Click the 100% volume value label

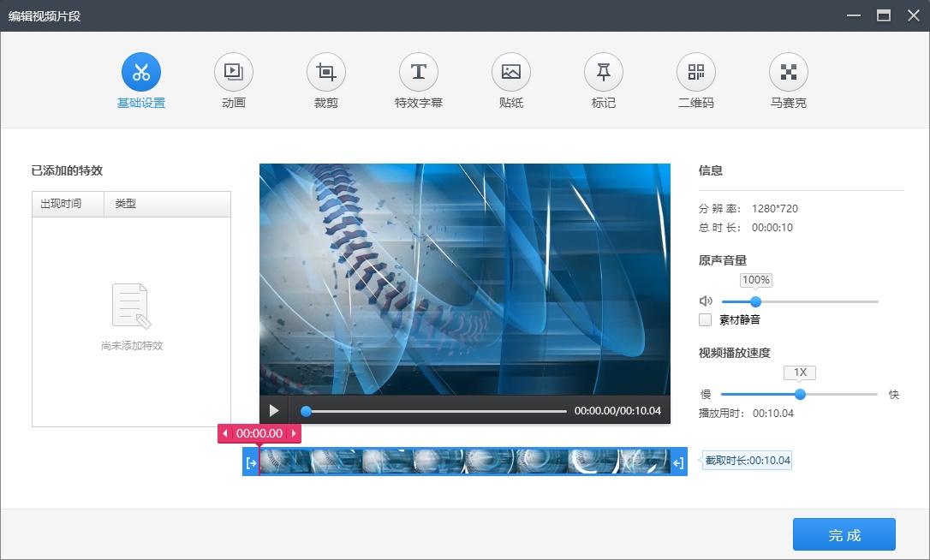pos(755,280)
